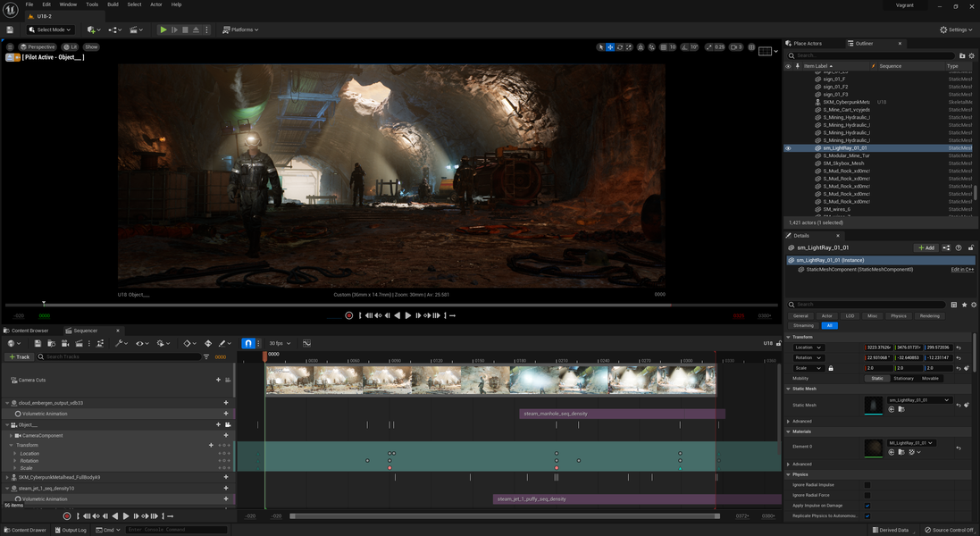Toggle the Sequencer key snapping magnet

[248, 343]
